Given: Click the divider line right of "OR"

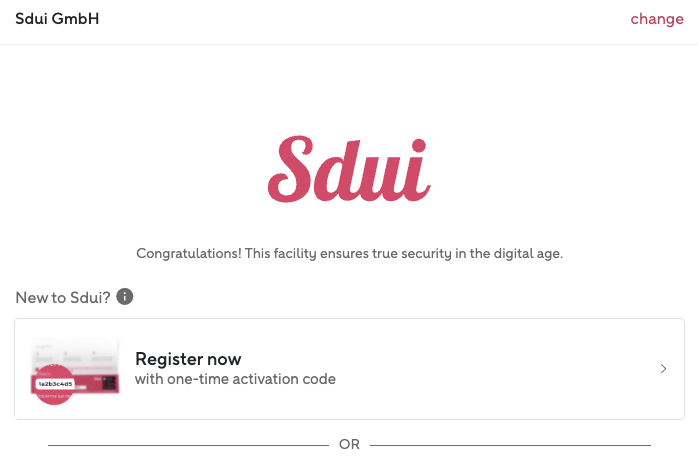Looking at the screenshot, I should tap(510, 444).
